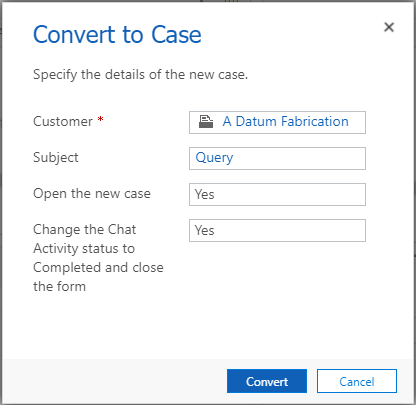Close the Convert to Case dialog

389,27
